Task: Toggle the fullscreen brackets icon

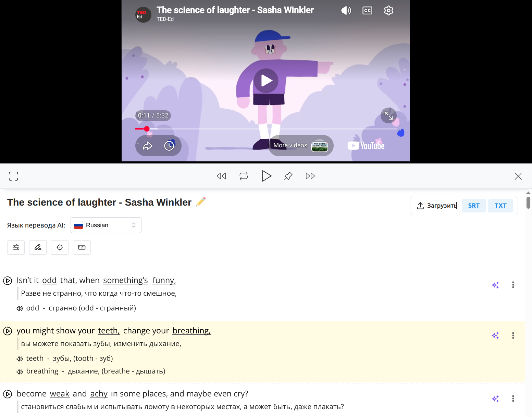Action: (x=13, y=176)
